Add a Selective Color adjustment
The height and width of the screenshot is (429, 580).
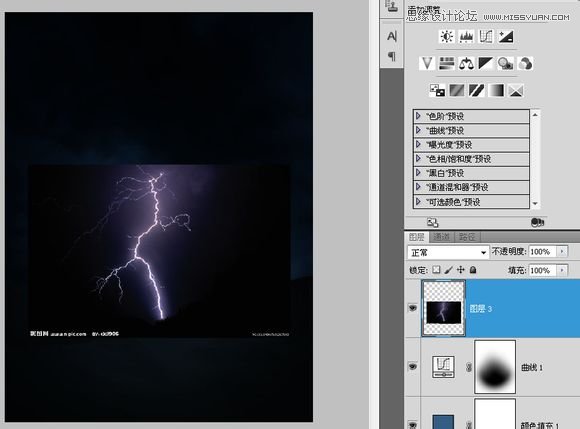[516, 90]
